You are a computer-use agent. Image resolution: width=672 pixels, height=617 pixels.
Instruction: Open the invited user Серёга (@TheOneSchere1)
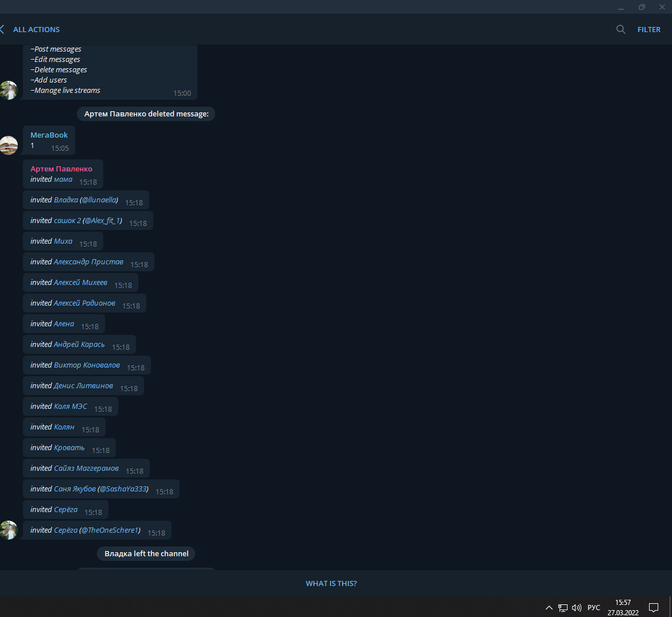(x=98, y=530)
